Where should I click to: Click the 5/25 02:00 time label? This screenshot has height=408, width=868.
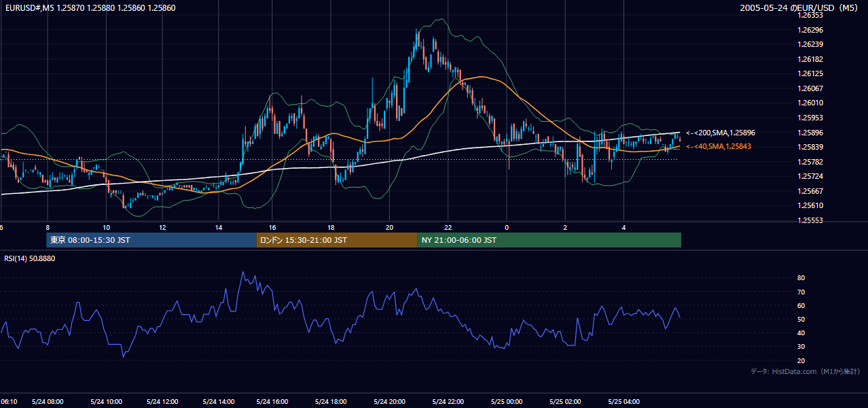pyautogui.click(x=566, y=402)
